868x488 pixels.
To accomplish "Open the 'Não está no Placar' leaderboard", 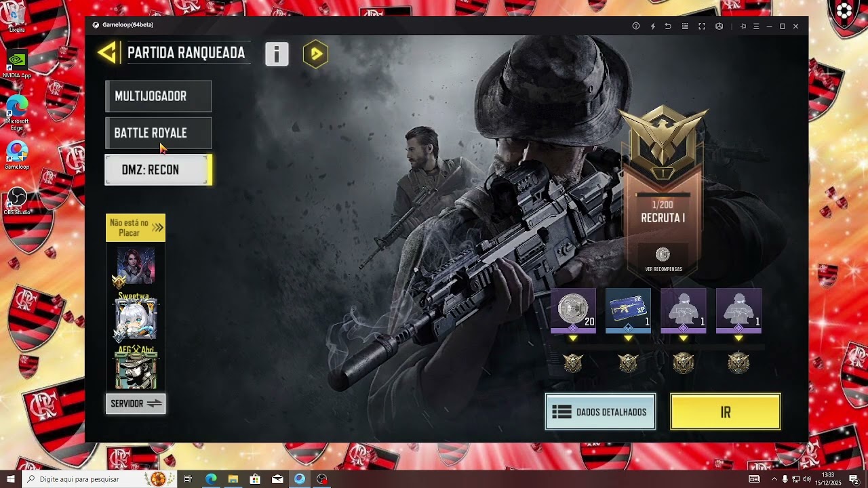I will [x=136, y=228].
